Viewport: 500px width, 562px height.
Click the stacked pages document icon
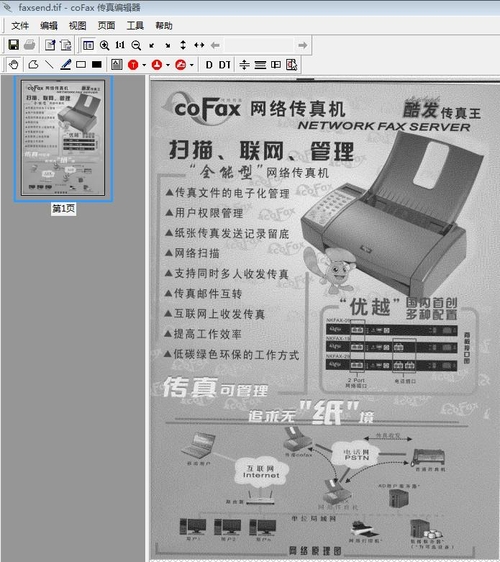pos(66,45)
